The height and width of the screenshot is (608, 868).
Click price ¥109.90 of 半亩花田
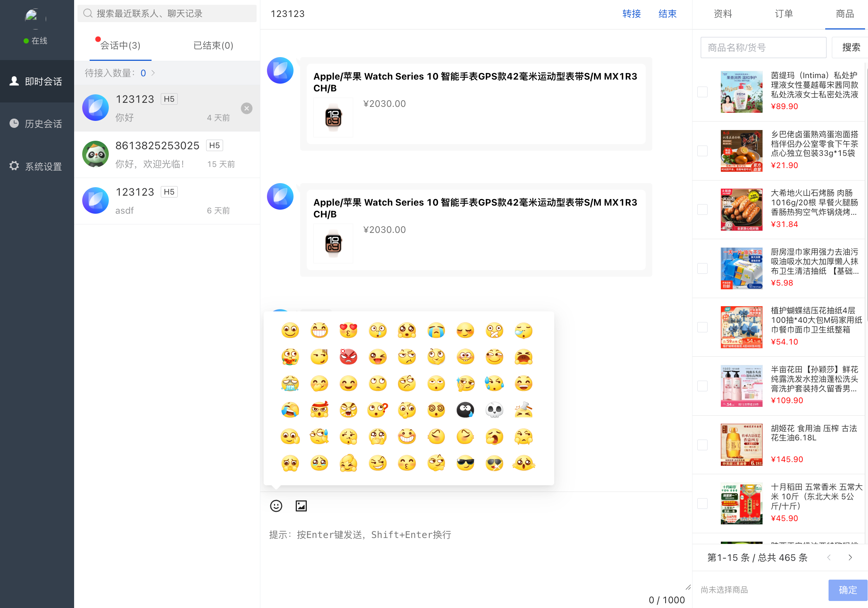point(787,401)
